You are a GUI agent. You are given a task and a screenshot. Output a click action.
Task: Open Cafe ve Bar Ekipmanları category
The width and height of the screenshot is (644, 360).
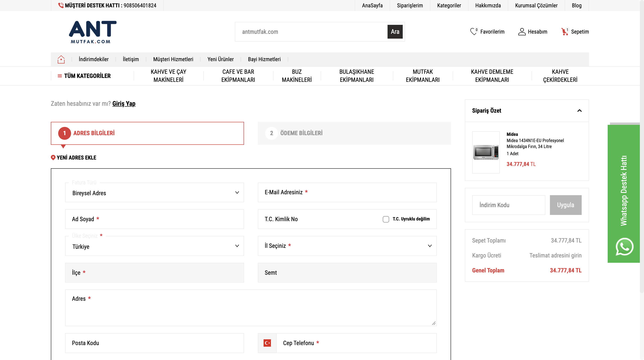click(238, 76)
